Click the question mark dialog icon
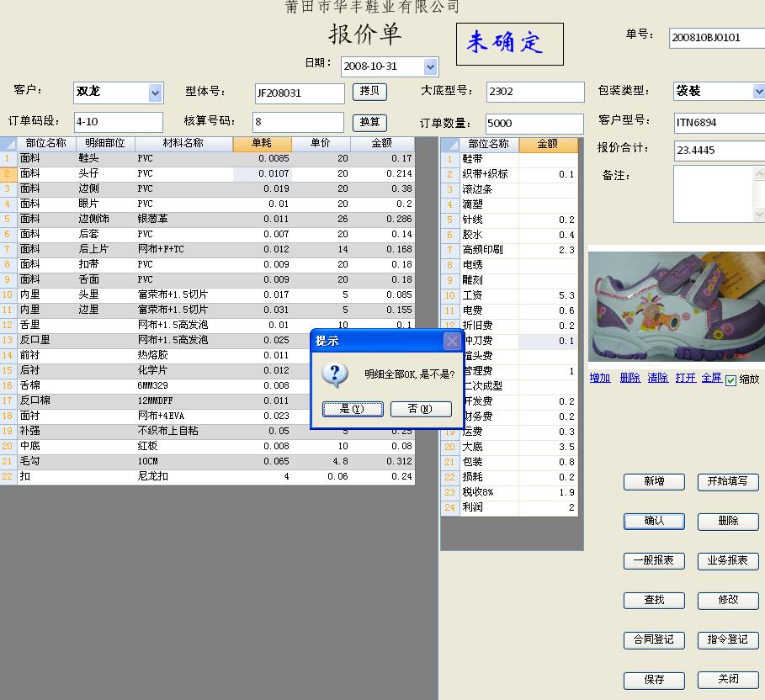This screenshot has width=765, height=700. click(x=335, y=374)
